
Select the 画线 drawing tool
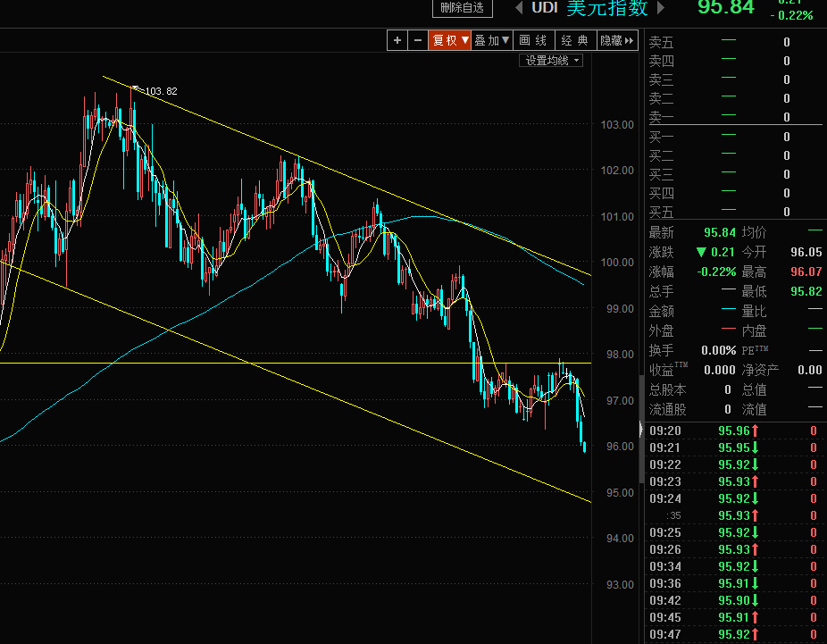pyautogui.click(x=533, y=40)
